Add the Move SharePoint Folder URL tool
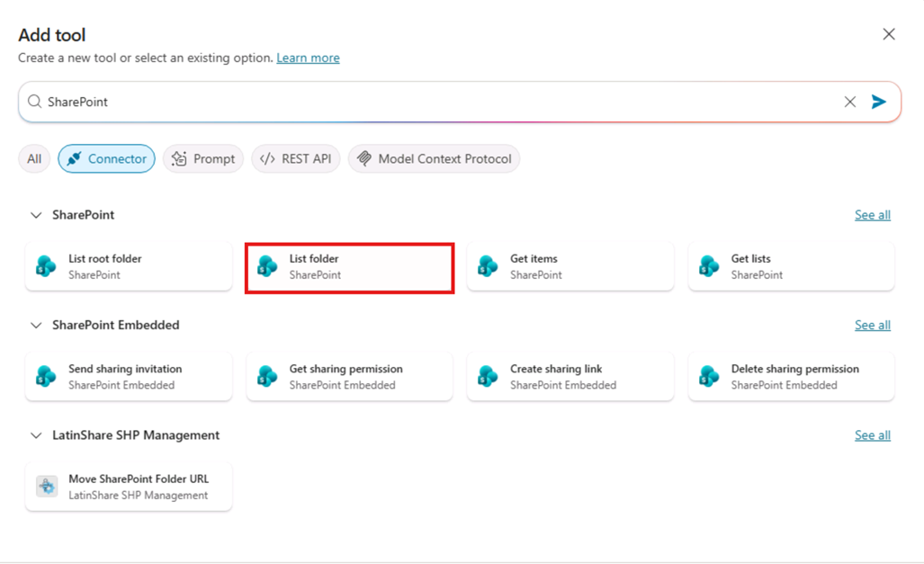Image resolution: width=924 pixels, height=564 pixels. click(x=129, y=487)
